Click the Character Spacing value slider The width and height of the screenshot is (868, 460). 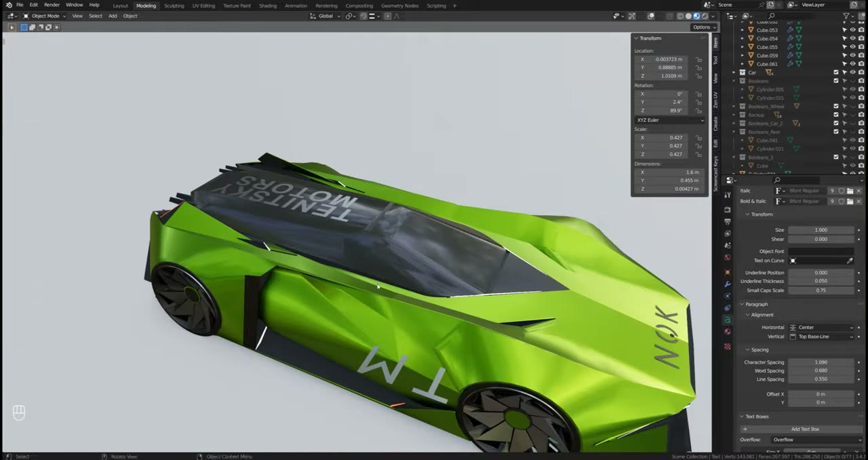point(822,362)
